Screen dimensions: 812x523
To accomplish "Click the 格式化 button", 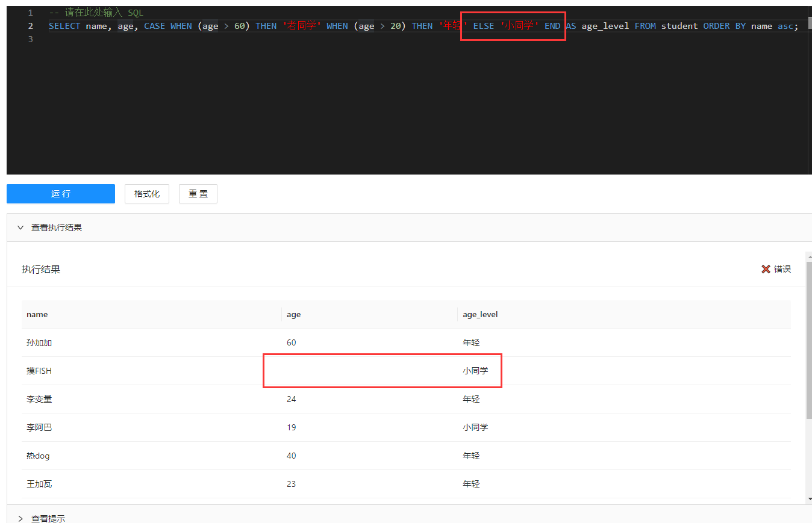I will click(147, 194).
